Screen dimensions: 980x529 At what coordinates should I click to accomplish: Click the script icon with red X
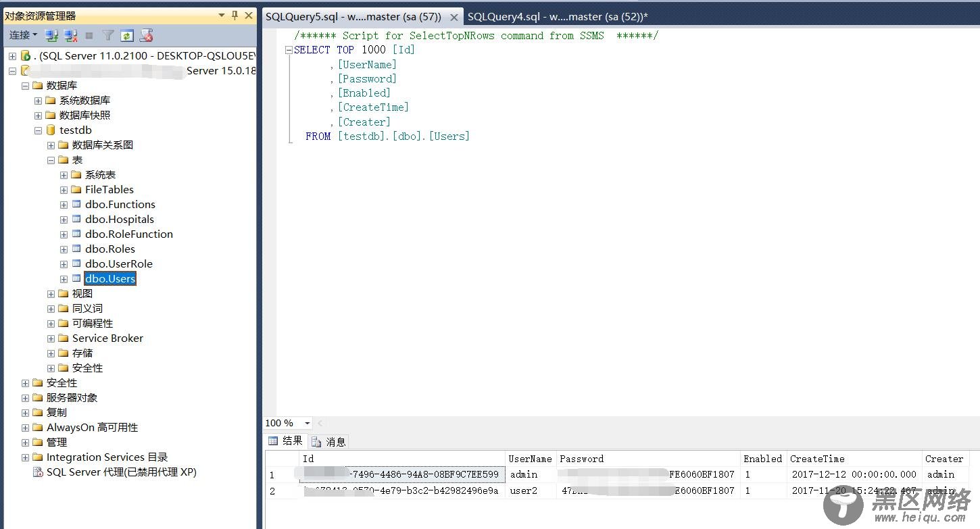pyautogui.click(x=146, y=36)
